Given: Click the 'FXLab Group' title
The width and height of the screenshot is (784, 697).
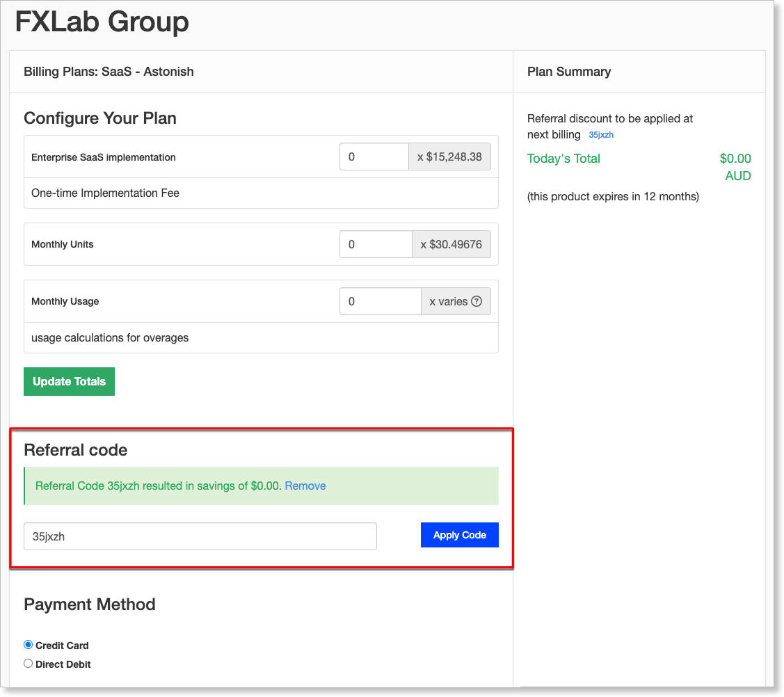Looking at the screenshot, I should click(x=102, y=22).
